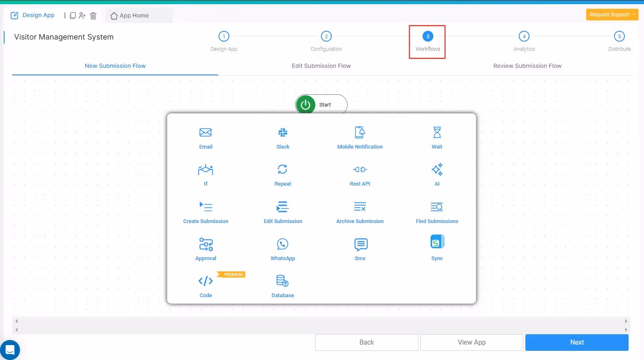This screenshot has width=644, height=360.
Task: Select the Database action
Action: click(283, 286)
